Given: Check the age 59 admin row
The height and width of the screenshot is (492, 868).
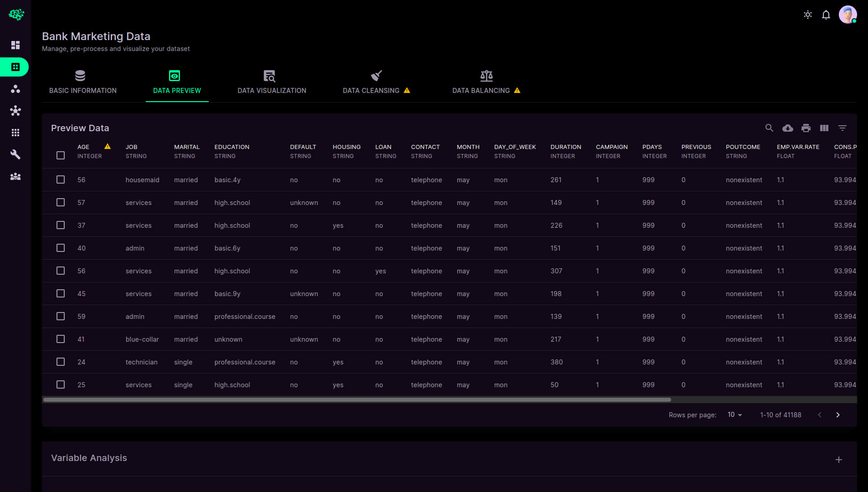Looking at the screenshot, I should [x=61, y=316].
